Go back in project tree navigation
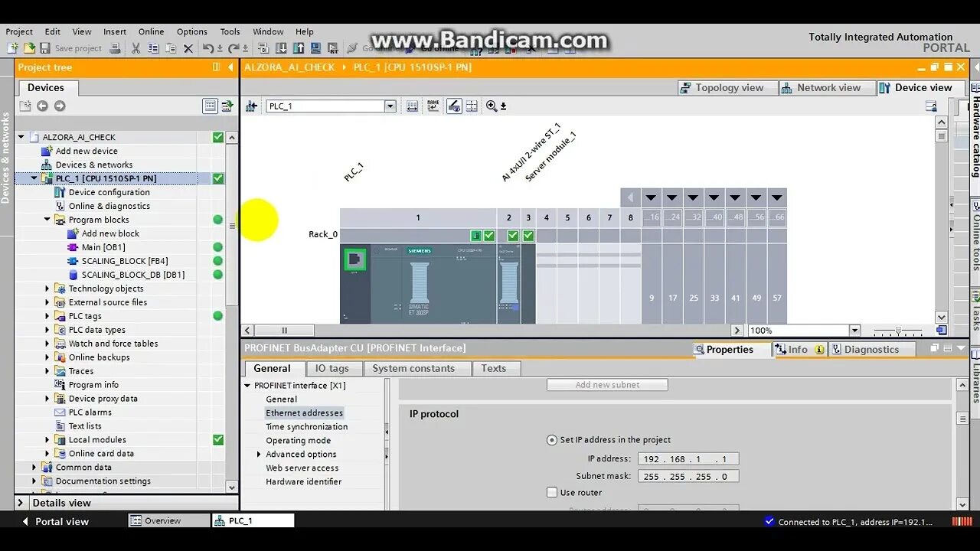The width and height of the screenshot is (980, 551). [42, 106]
